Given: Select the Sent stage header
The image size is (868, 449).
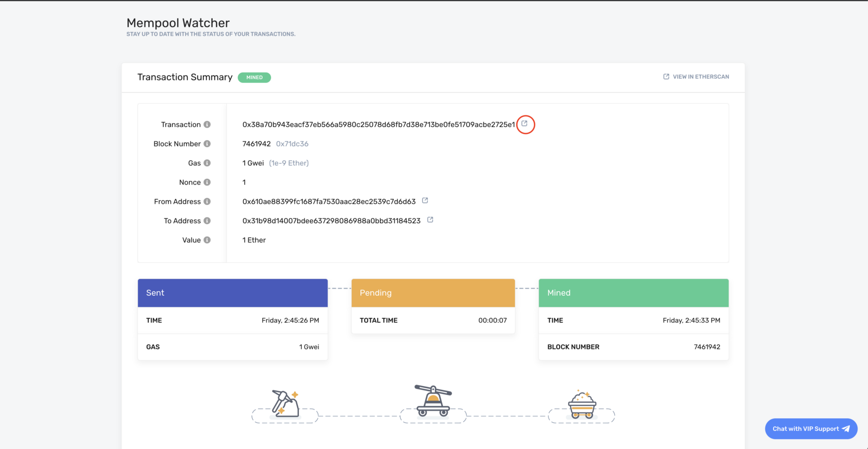Looking at the screenshot, I should pos(233,293).
